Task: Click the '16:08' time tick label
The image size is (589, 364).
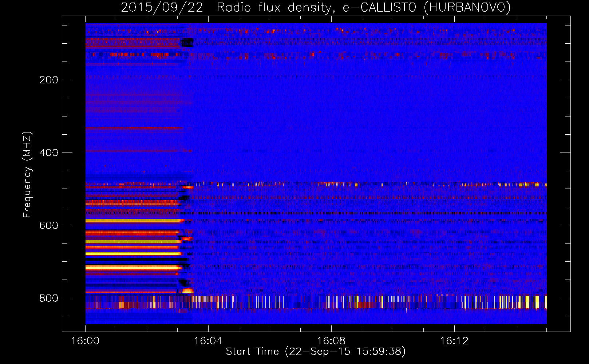Action: [x=331, y=341]
